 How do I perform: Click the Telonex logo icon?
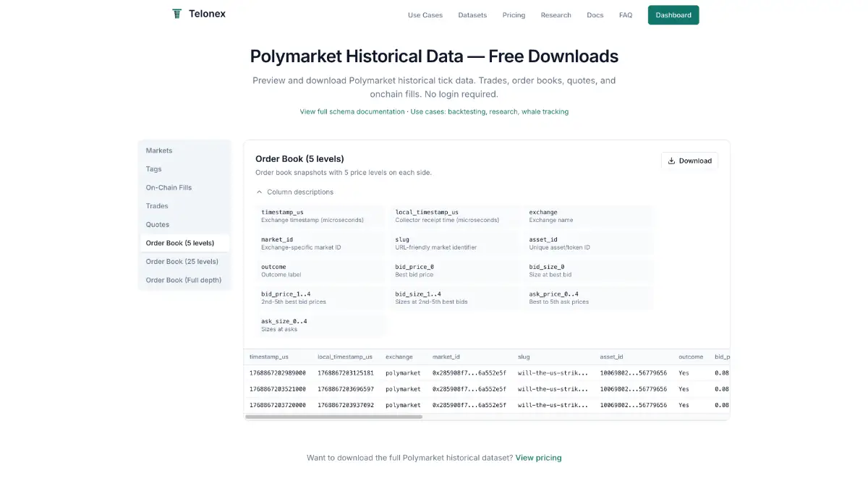(x=176, y=14)
